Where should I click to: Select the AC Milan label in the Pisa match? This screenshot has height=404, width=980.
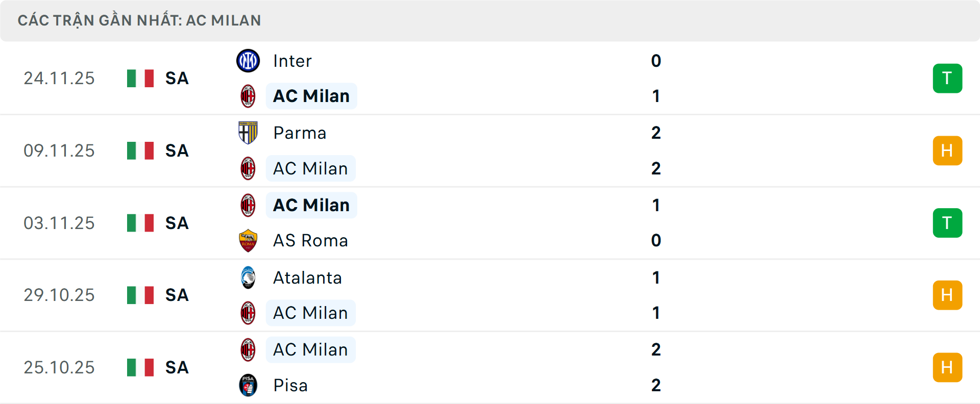(x=310, y=349)
